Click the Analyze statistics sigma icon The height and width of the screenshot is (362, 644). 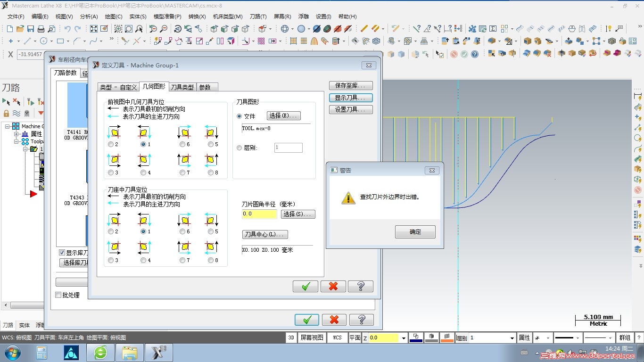(x=493, y=29)
